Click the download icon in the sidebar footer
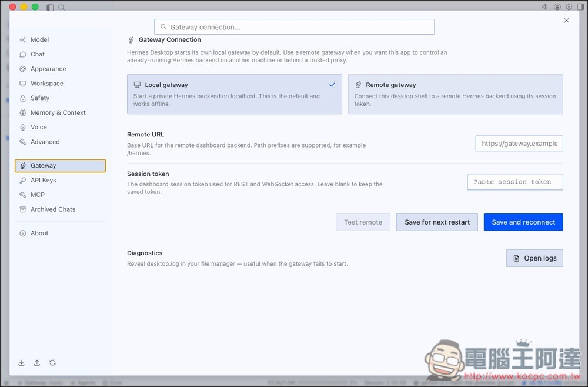588x387 pixels. point(21,363)
